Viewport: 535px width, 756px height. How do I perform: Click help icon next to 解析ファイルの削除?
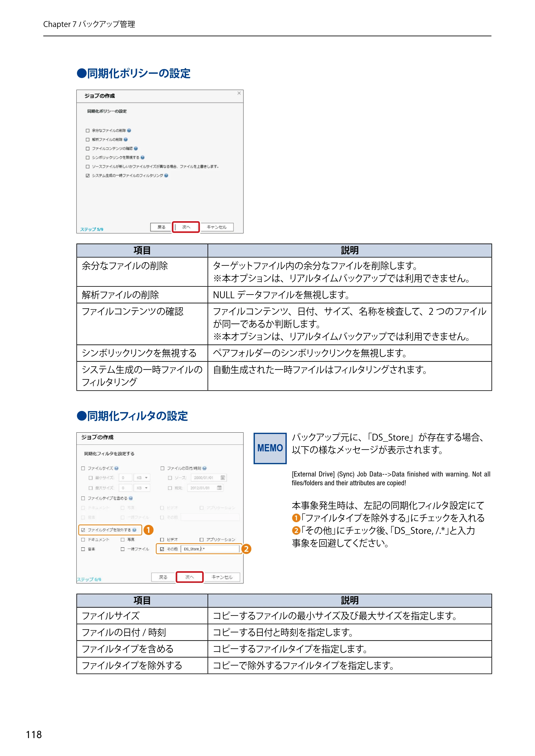tap(126, 139)
